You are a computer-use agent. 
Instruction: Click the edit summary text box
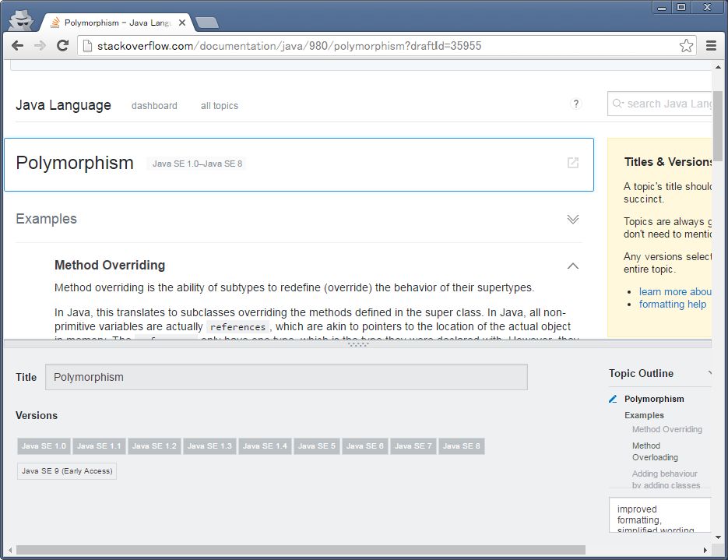point(659,515)
